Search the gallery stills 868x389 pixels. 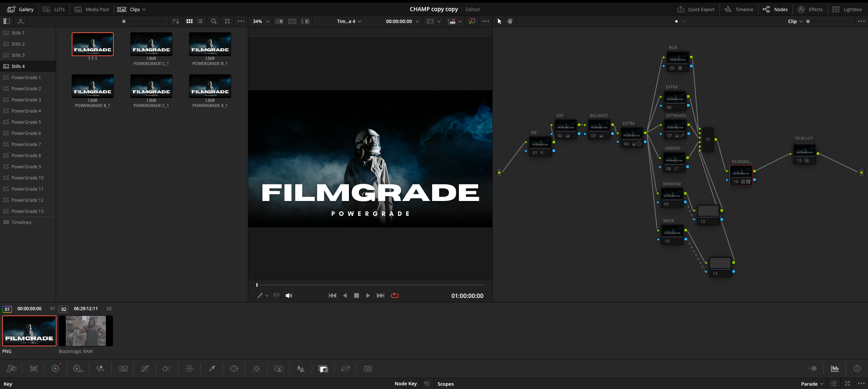(214, 21)
